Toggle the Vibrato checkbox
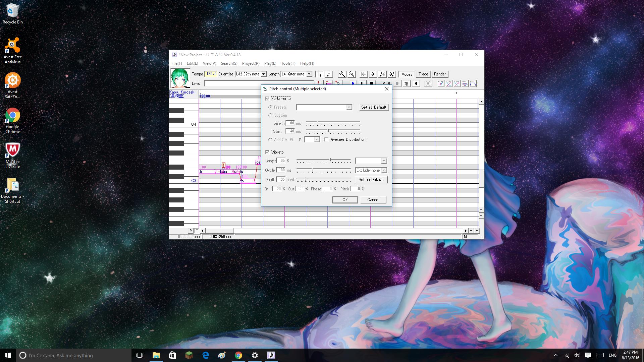The width and height of the screenshot is (644, 362). pyautogui.click(x=267, y=152)
